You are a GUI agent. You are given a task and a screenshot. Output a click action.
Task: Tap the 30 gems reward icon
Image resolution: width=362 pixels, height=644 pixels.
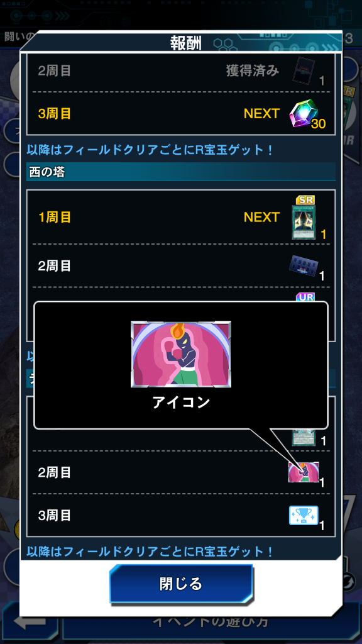click(x=304, y=113)
